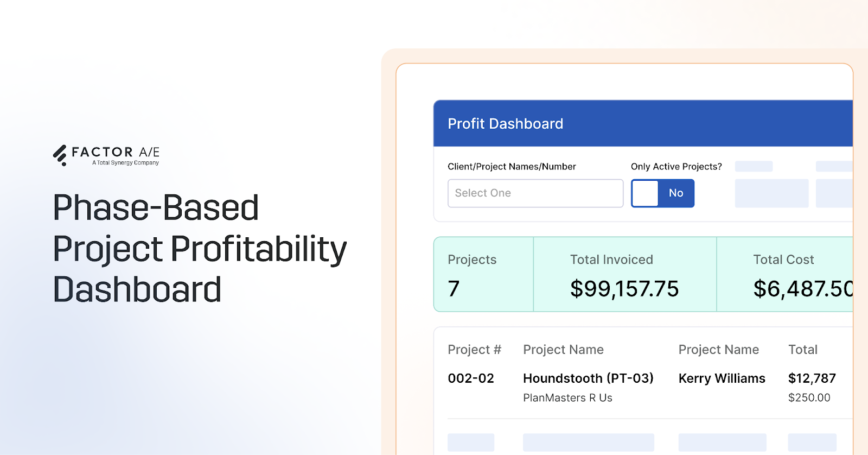Click the Profit Dashboard header title
Image resolution: width=868 pixels, height=455 pixels.
(505, 124)
